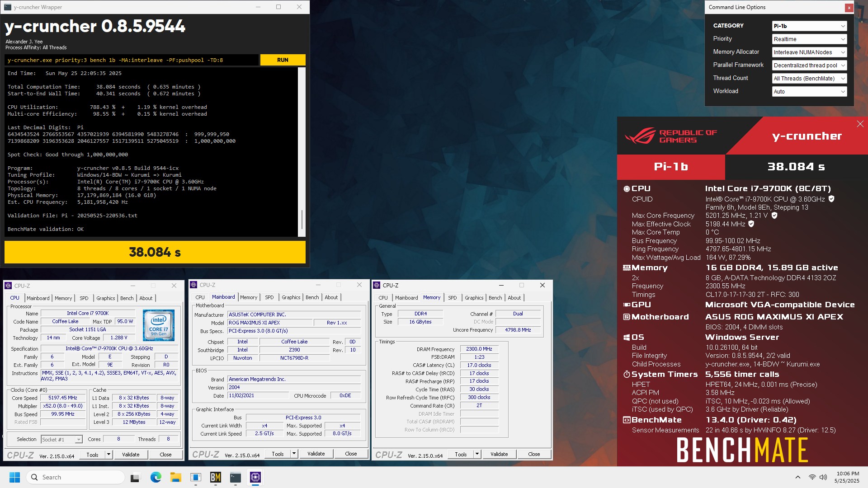Expand Tools dropdown arrow in right CPU-Z window
Image resolution: width=868 pixels, height=488 pixels.
pos(477,454)
